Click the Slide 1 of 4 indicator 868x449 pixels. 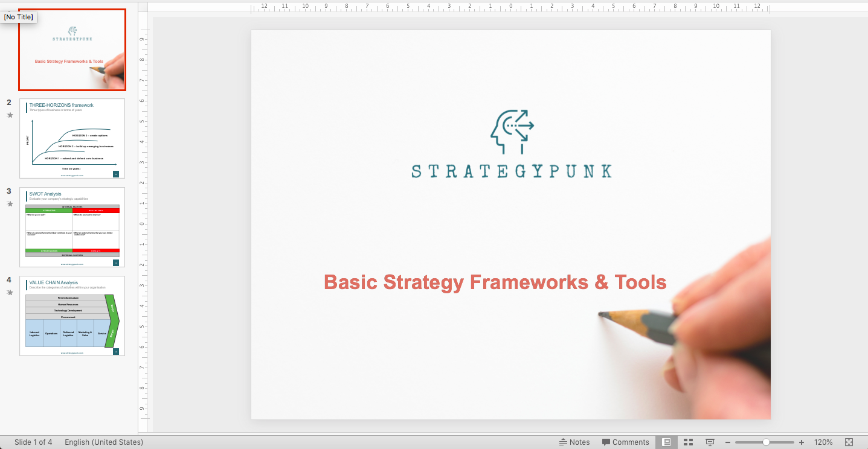click(x=33, y=442)
